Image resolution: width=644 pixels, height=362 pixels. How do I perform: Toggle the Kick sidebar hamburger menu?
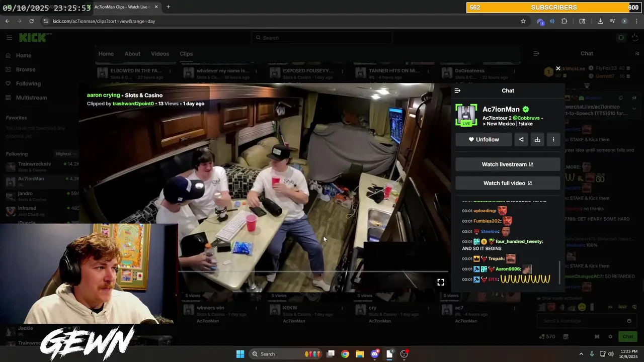click(9, 38)
